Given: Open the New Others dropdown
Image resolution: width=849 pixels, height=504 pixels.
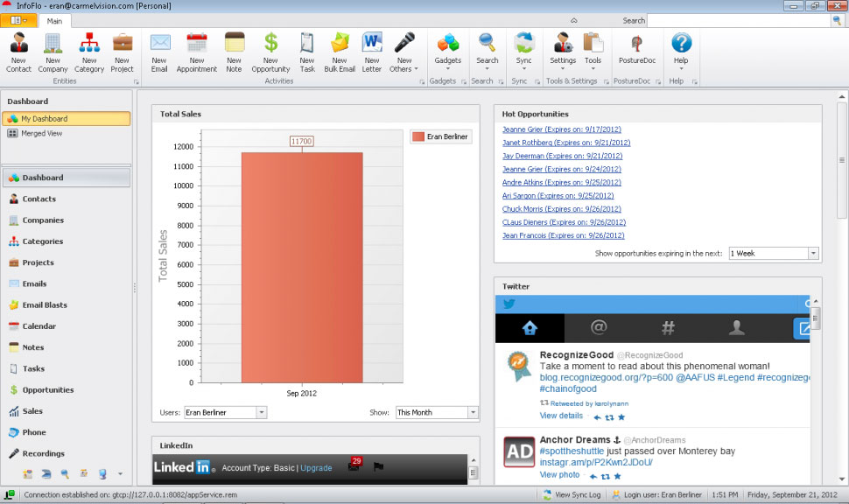Looking at the screenshot, I should [x=403, y=52].
